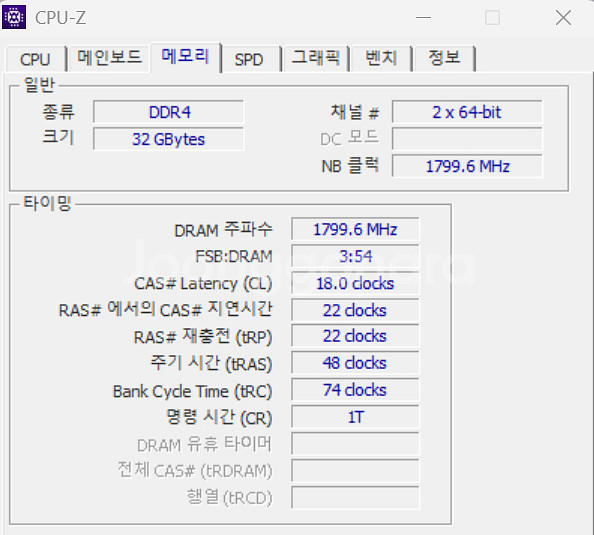The image size is (594, 535).
Task: Click the RAS# 재충전 (tRP) label
Action: [x=203, y=336]
